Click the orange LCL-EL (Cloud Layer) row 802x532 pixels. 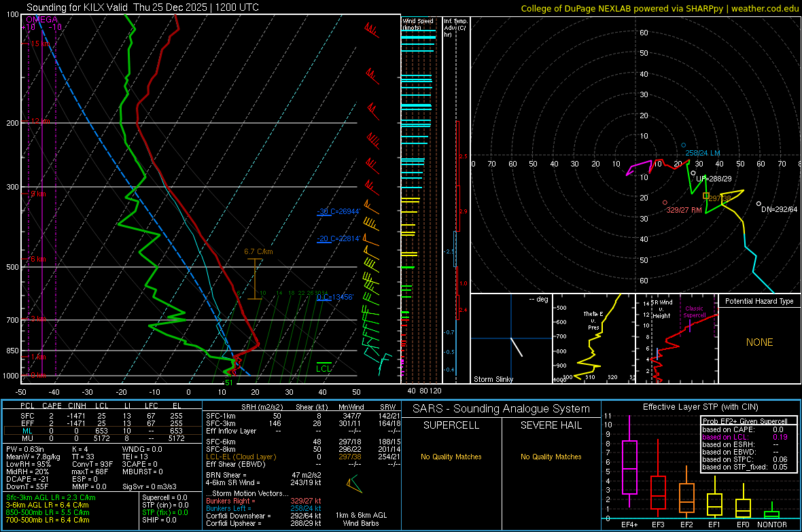[x=303, y=457]
